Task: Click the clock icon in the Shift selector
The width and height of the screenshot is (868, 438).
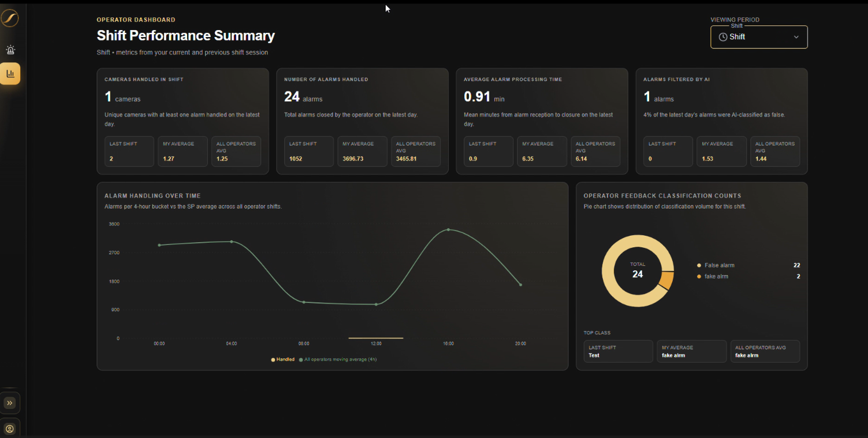Action: (722, 37)
